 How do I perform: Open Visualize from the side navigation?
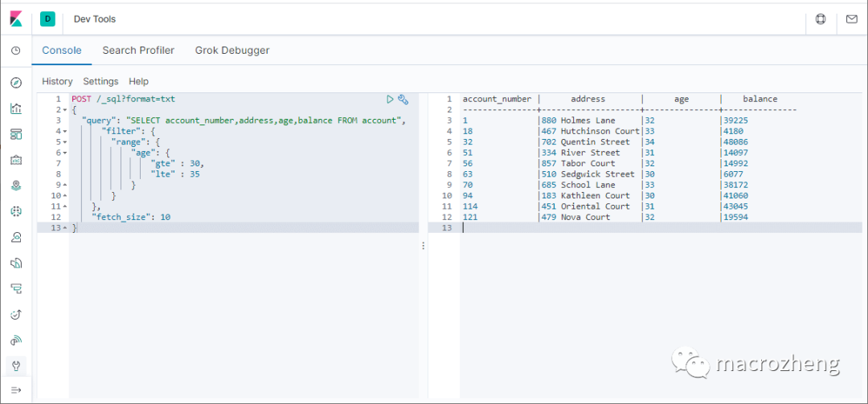pos(16,108)
